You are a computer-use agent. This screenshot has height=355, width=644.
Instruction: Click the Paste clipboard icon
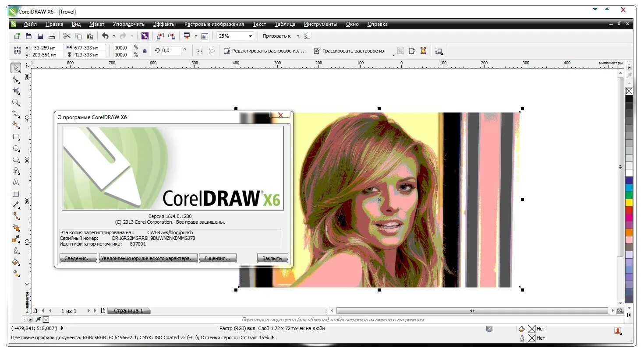(x=90, y=36)
